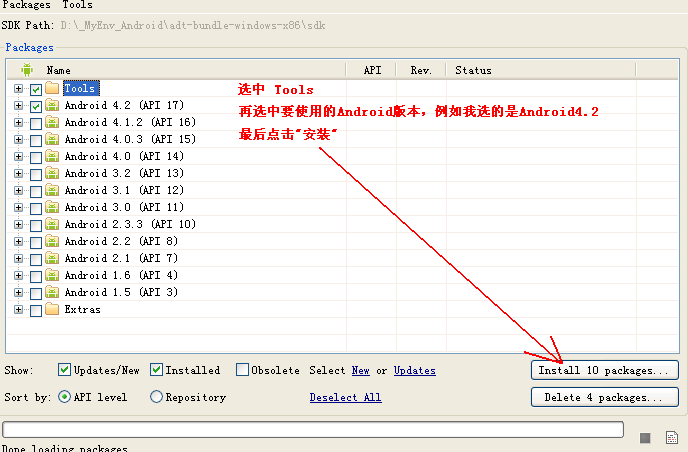
Task: Expand the Android 4.0 (API 14) node
Action: tap(18, 157)
